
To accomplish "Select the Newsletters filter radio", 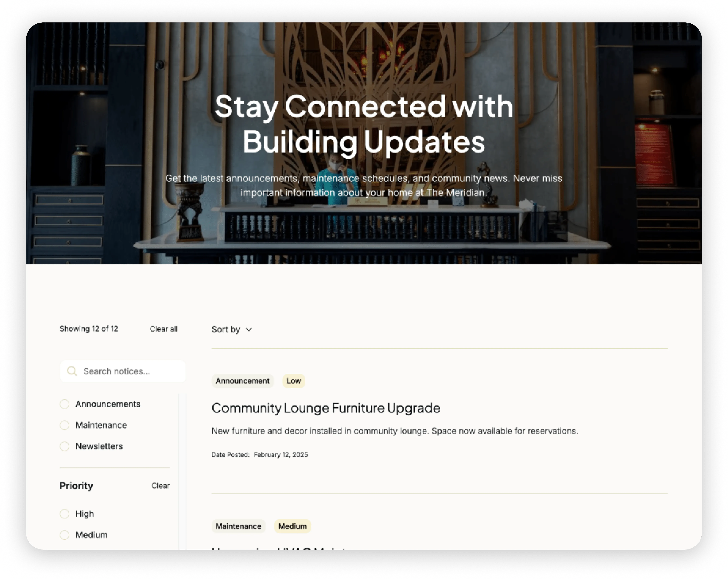I will 65,446.
